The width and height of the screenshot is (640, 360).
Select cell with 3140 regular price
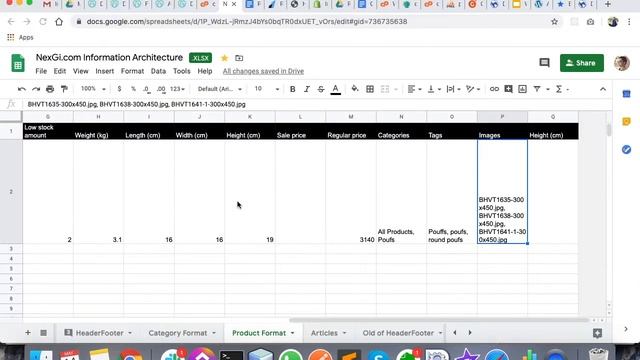click(x=351, y=191)
